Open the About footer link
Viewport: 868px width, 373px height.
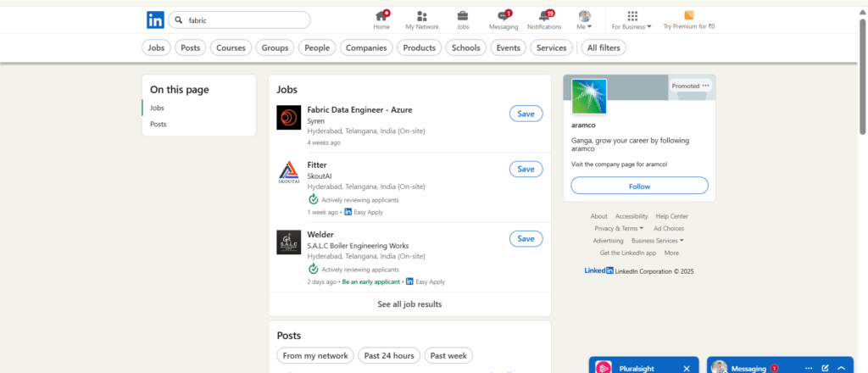tap(599, 216)
